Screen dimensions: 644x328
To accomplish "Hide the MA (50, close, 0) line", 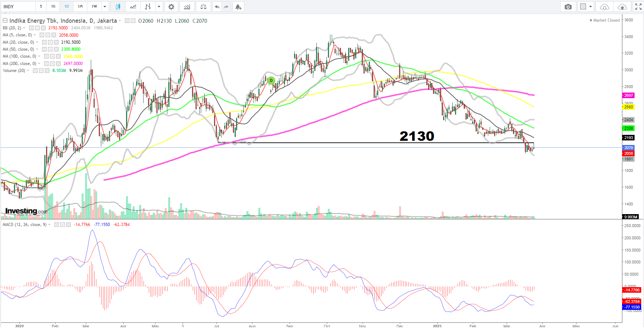I will coord(44,49).
